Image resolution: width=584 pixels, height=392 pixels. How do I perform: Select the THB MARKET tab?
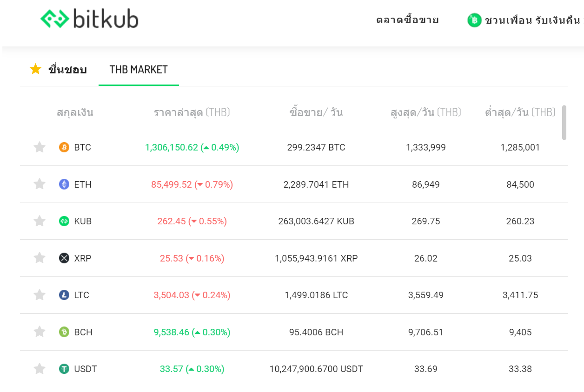click(139, 70)
